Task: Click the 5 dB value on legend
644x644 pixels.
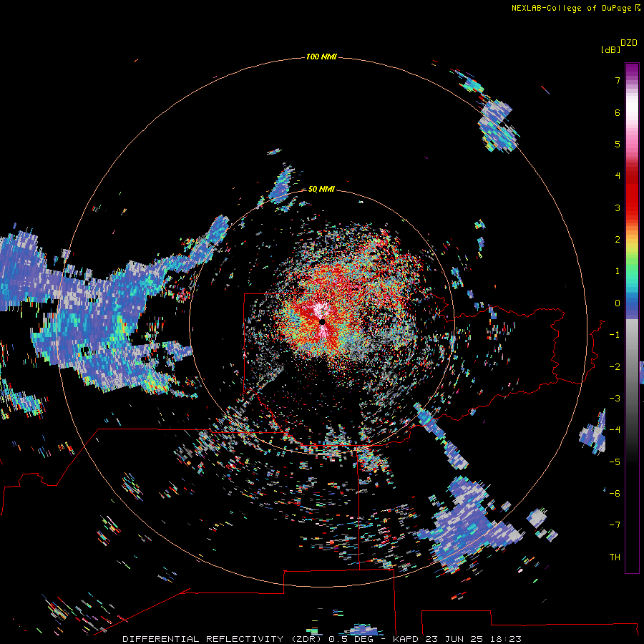Action: coord(618,144)
